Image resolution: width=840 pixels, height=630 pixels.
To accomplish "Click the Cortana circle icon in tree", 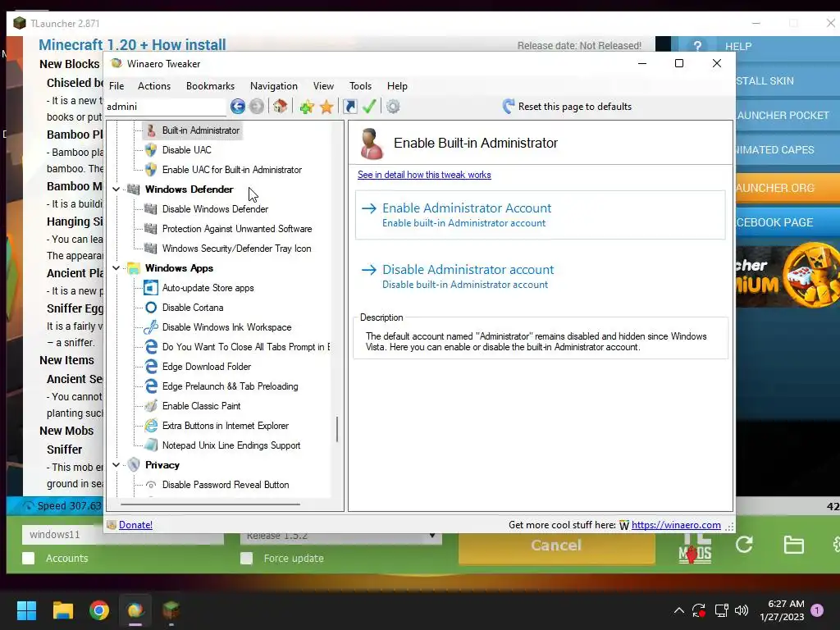I will (151, 308).
